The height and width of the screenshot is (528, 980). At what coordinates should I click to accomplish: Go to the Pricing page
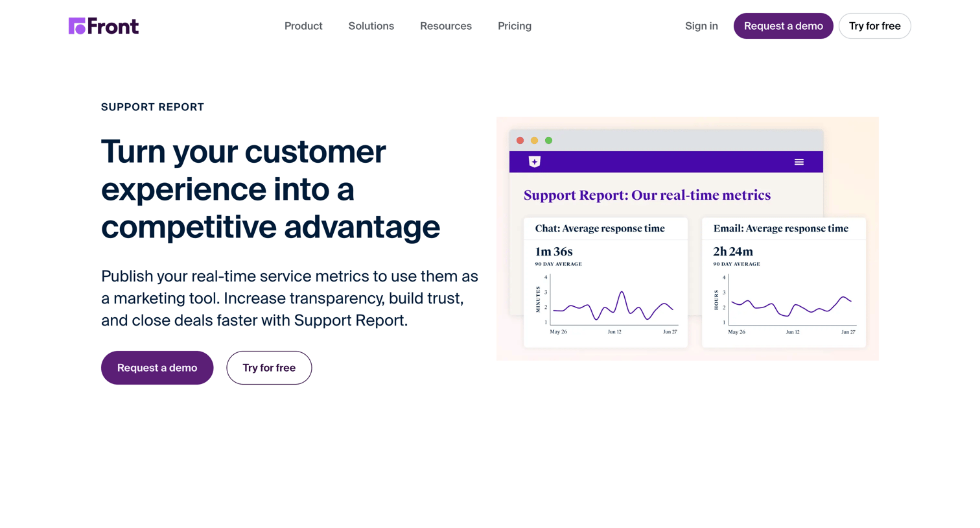tap(515, 26)
